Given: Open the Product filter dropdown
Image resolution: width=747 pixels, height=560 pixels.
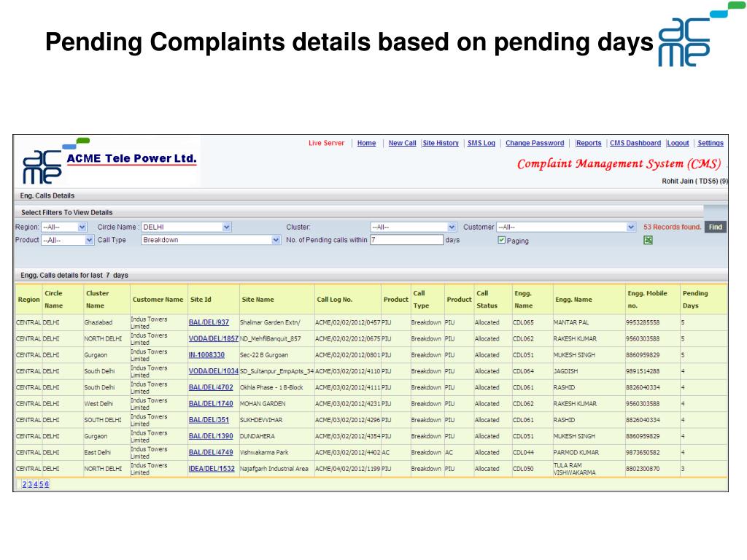Looking at the screenshot, I should point(67,240).
